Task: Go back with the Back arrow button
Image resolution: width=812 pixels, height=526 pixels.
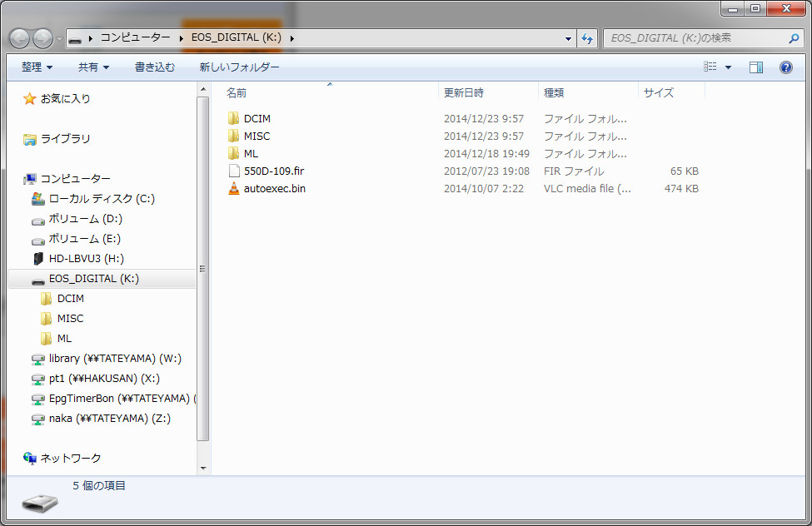Action: pyautogui.click(x=20, y=38)
